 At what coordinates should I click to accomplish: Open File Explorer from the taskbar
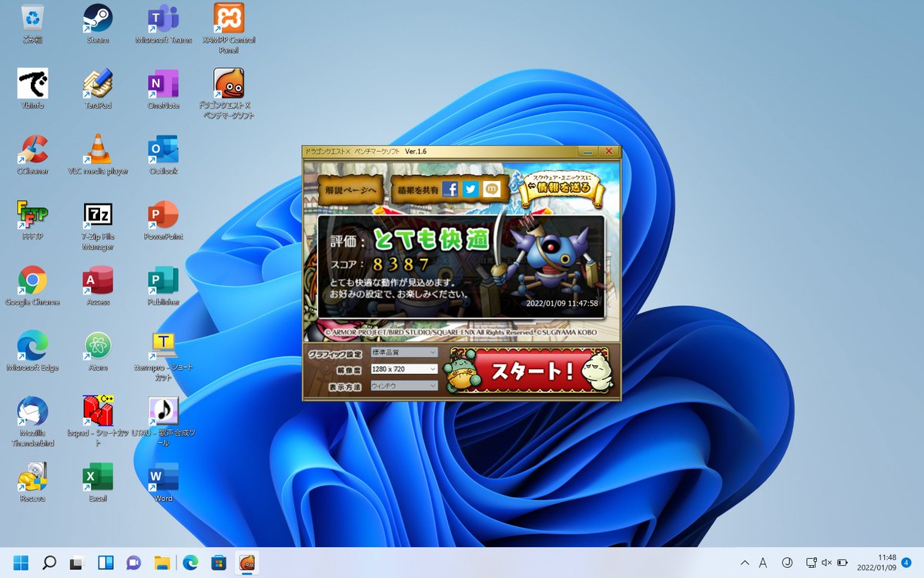162,562
